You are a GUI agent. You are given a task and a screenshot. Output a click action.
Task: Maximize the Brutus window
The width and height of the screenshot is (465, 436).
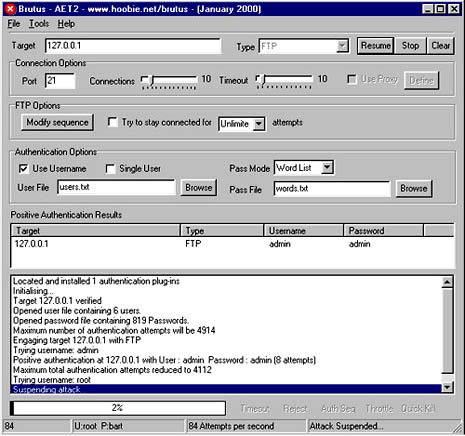tap(440, 9)
